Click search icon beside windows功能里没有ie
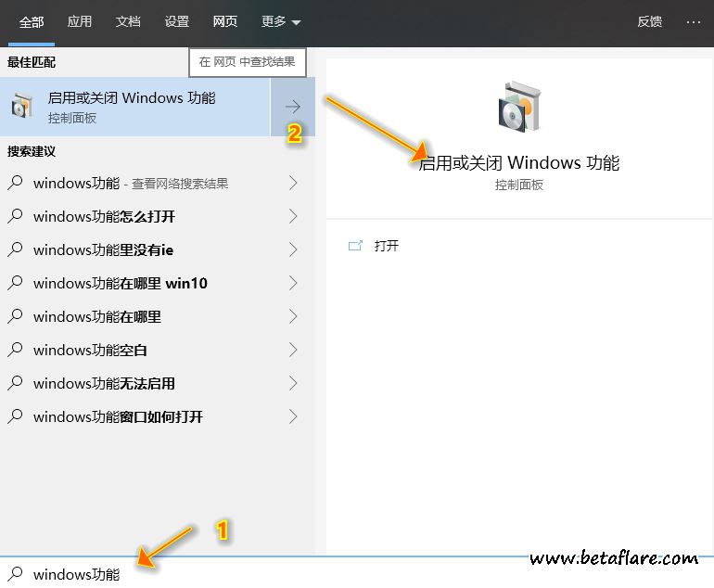Screen dimensions: 714x588 point(15,249)
